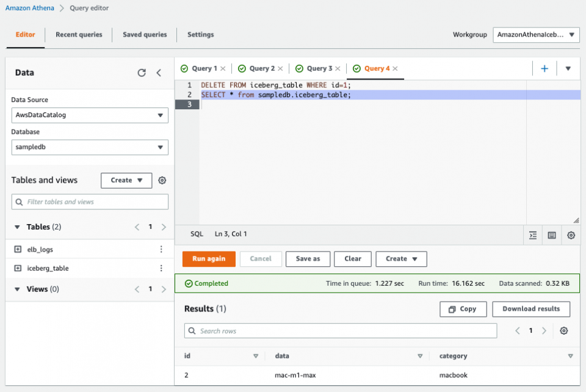Add a new query tab
This screenshot has height=392, width=586.
pyautogui.click(x=544, y=68)
